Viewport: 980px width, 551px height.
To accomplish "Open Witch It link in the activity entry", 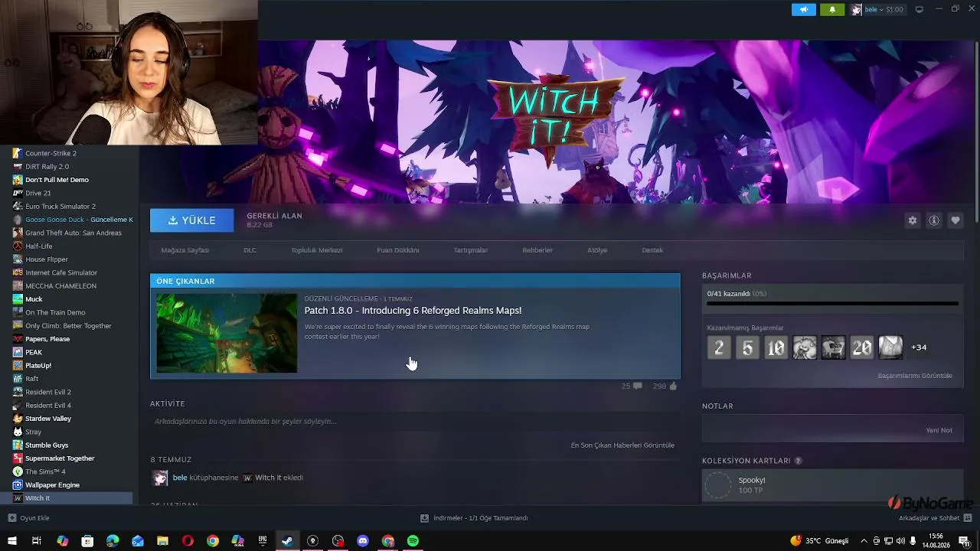I will tap(268, 478).
